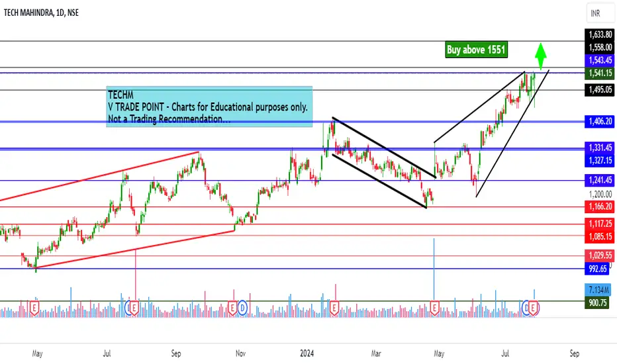Click the 1,558.00 price label
Image resolution: width=617 pixels, height=364 pixels.
tap(600, 47)
